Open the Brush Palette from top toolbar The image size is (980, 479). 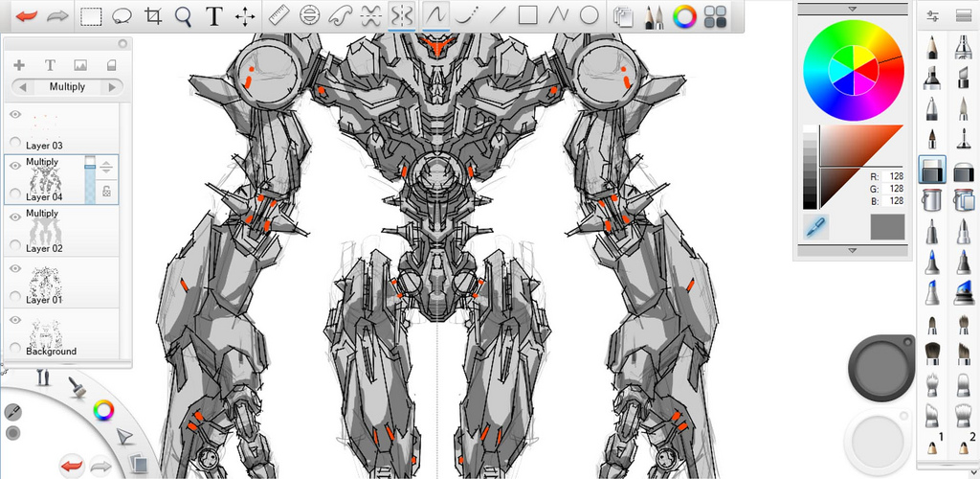pyautogui.click(x=654, y=16)
